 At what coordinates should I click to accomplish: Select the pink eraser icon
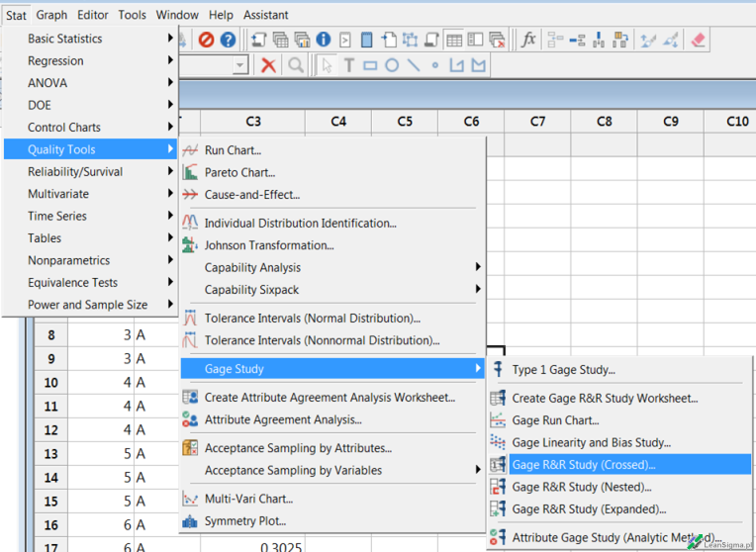(x=698, y=41)
